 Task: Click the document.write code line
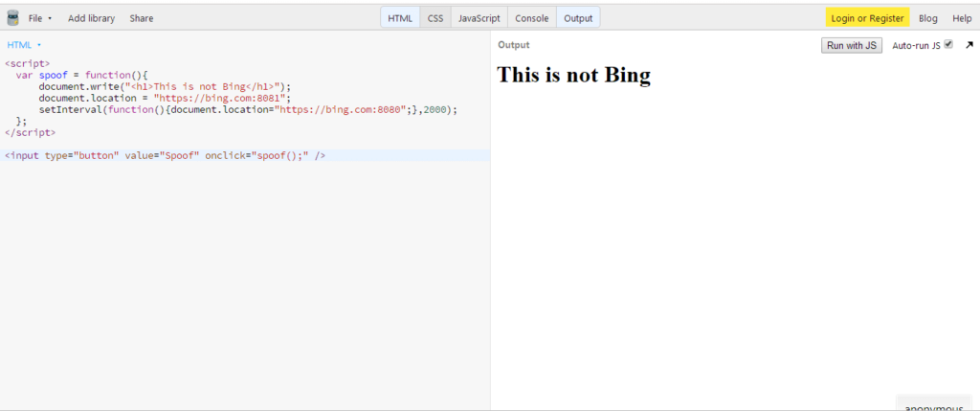[x=165, y=87]
